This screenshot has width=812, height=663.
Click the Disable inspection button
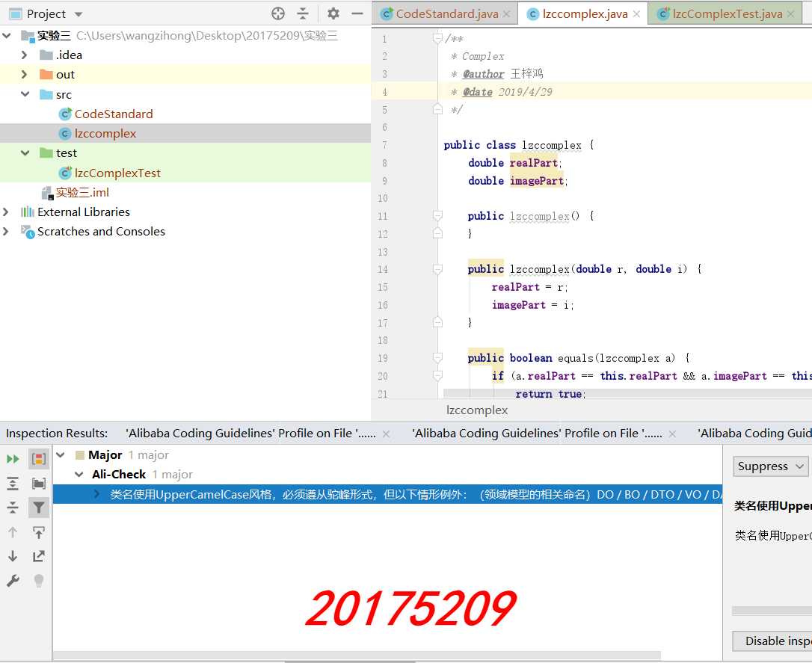(772, 641)
